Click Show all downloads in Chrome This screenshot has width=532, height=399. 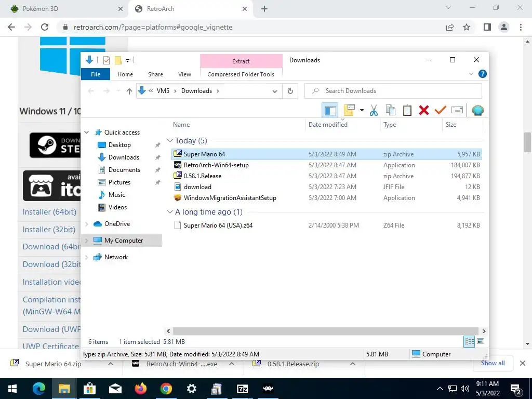point(493,363)
